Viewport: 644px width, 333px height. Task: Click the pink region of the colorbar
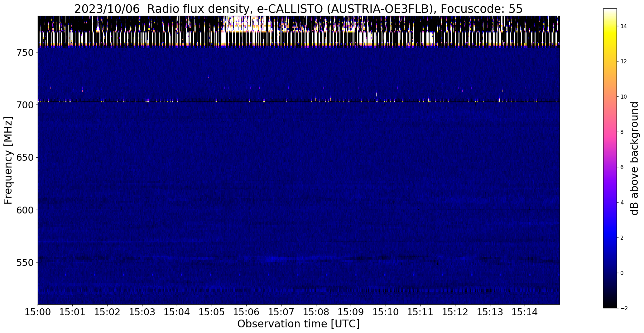[x=610, y=131]
